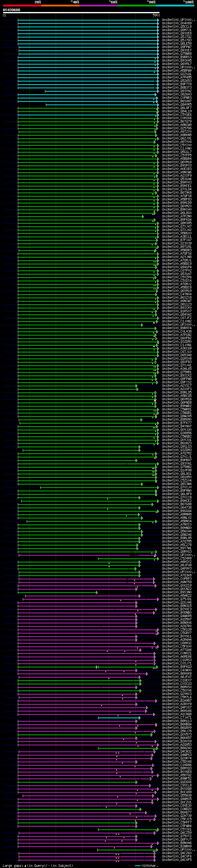The height and width of the screenshot is (868, 197).
Task: Click UniRef100_B8AZ40 label
Action: tap(177, 748)
